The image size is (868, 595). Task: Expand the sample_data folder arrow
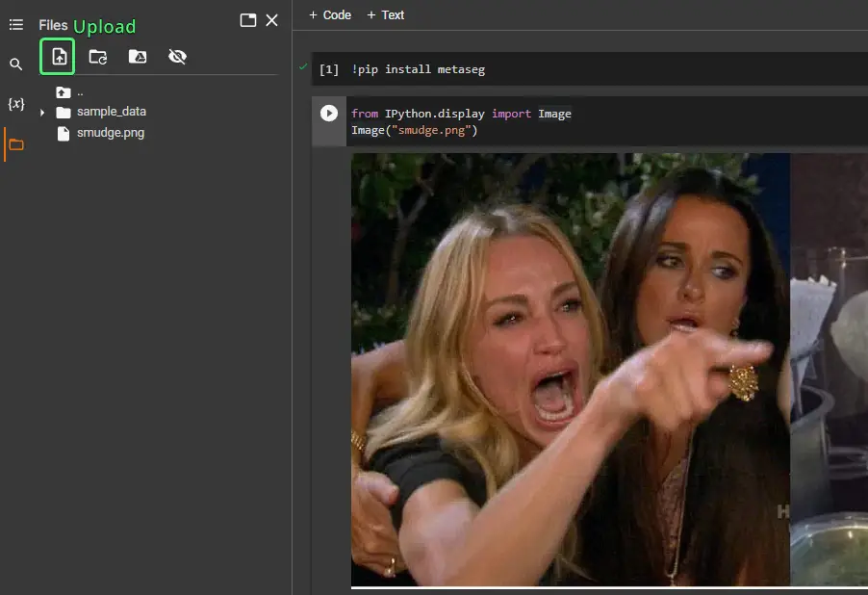coord(42,113)
